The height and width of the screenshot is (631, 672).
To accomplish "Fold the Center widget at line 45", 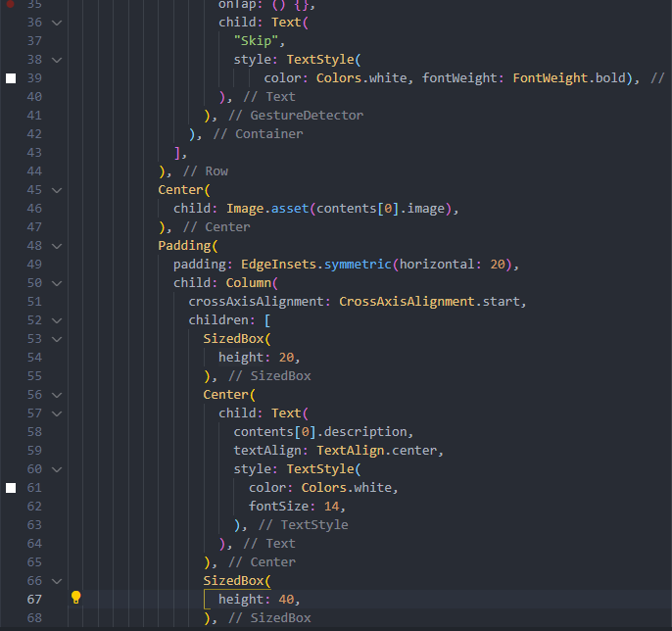I will coord(56,190).
